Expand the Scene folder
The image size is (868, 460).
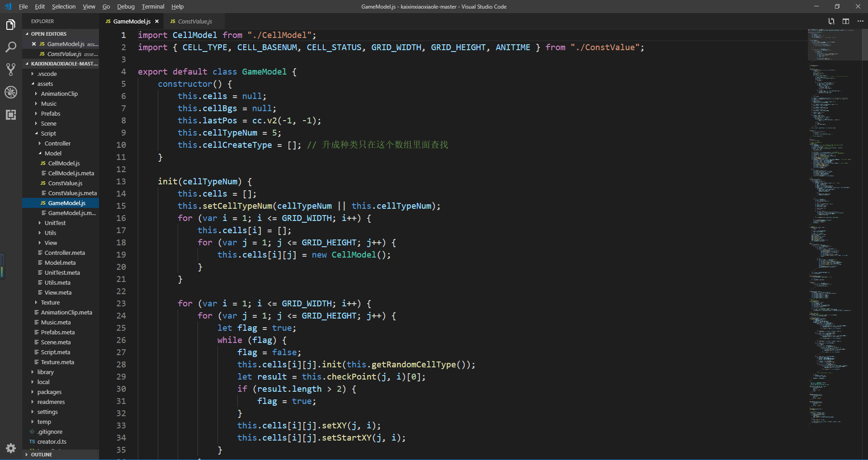(x=61, y=123)
